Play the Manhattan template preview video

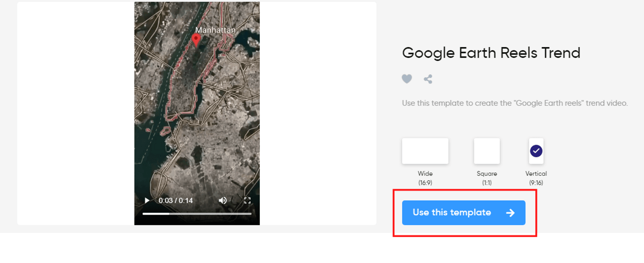(x=147, y=200)
